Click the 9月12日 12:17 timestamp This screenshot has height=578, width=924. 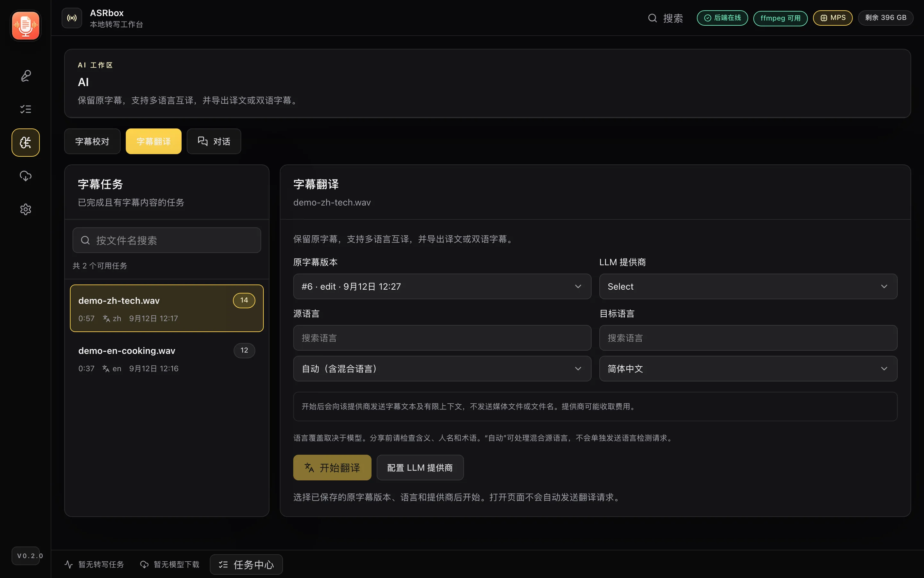[153, 319]
